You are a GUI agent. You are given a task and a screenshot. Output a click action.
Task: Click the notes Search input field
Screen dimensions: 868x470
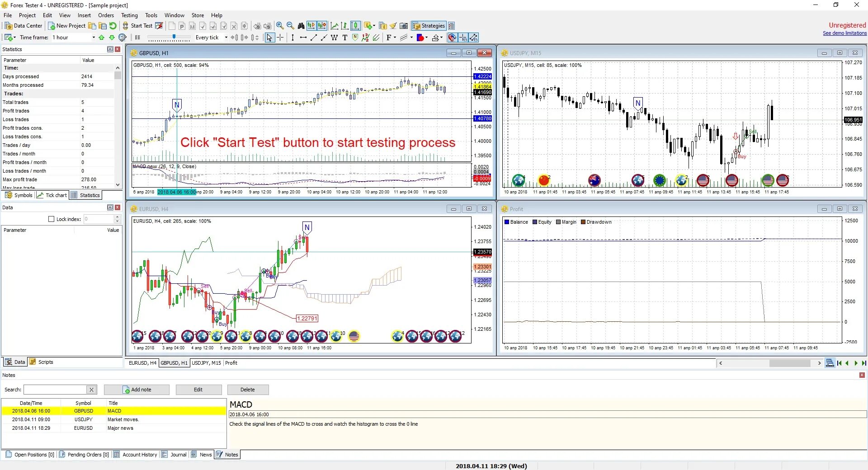coord(55,390)
